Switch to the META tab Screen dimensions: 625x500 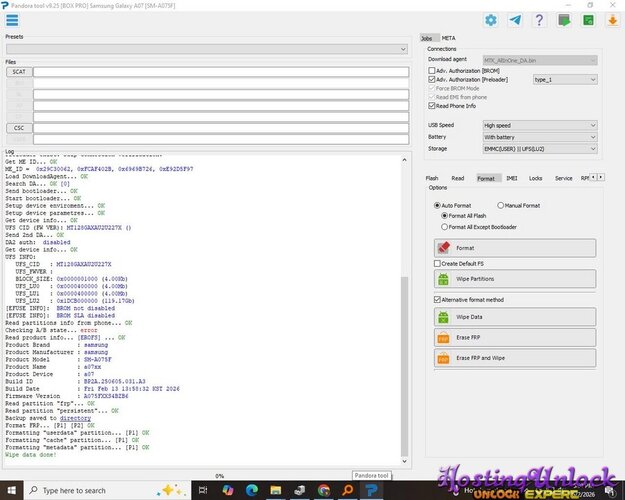[x=448, y=38]
